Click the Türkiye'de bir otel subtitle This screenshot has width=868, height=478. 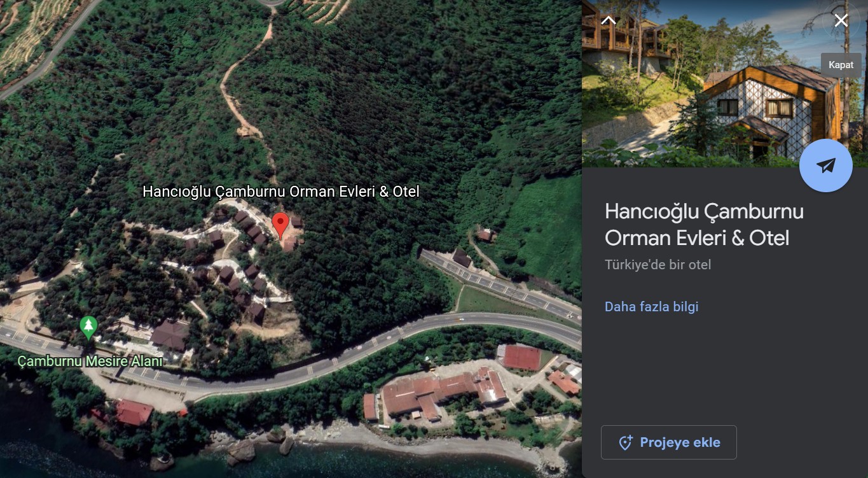click(658, 265)
